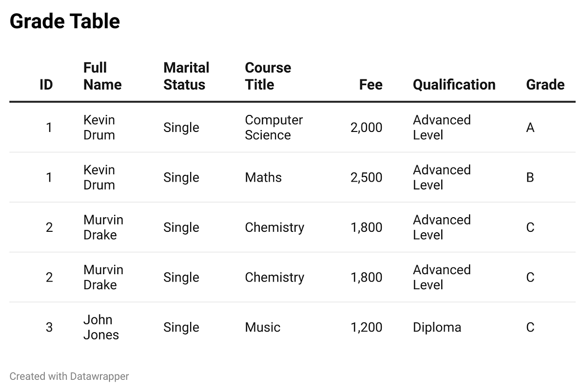This screenshot has width=585, height=392.
Task: Select ID 3 cell in last row
Action: click(49, 327)
